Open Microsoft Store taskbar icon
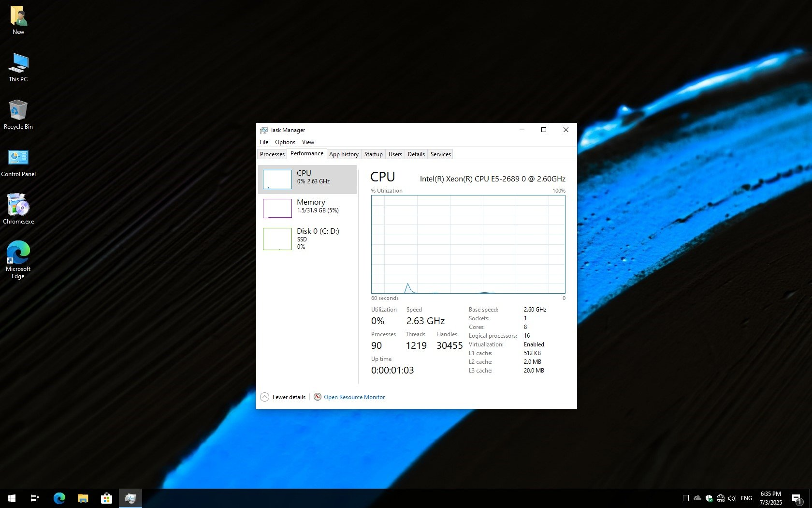812x508 pixels. 106,498
